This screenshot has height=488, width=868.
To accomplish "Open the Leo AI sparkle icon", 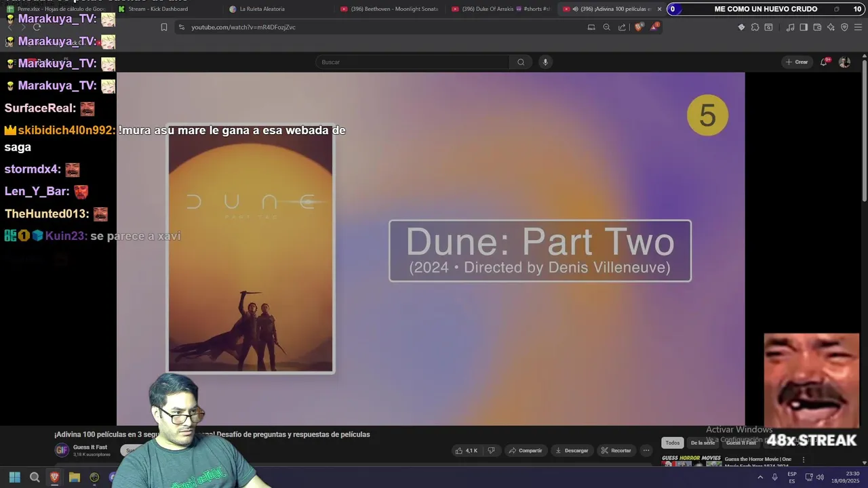I will pyautogui.click(x=831, y=27).
